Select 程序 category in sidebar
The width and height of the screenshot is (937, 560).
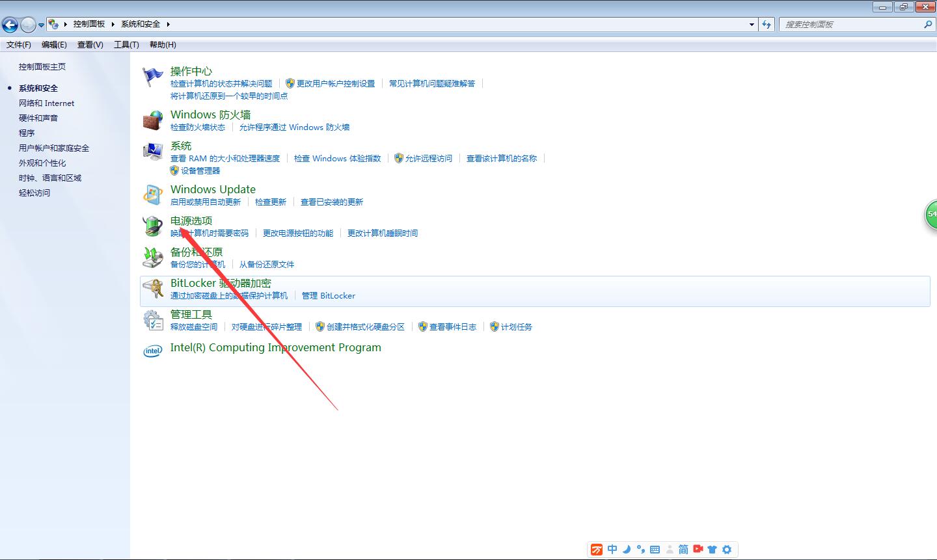pyautogui.click(x=27, y=133)
